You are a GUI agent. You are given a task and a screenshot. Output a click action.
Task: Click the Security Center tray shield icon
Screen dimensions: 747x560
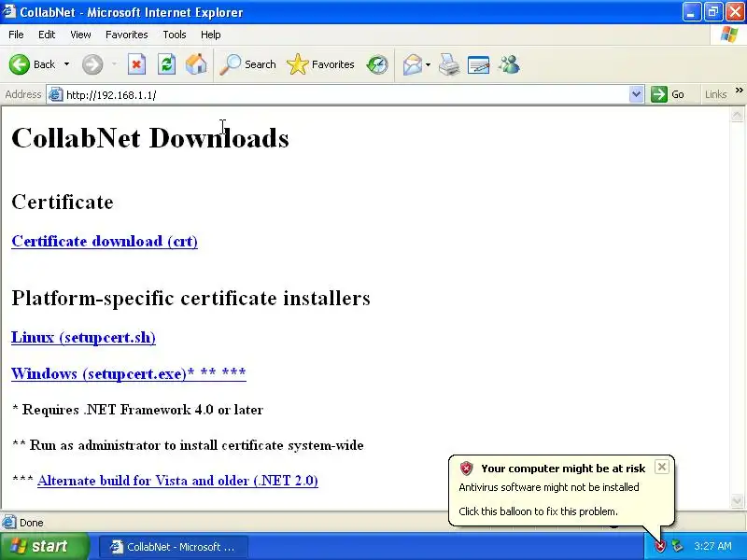tap(660, 546)
